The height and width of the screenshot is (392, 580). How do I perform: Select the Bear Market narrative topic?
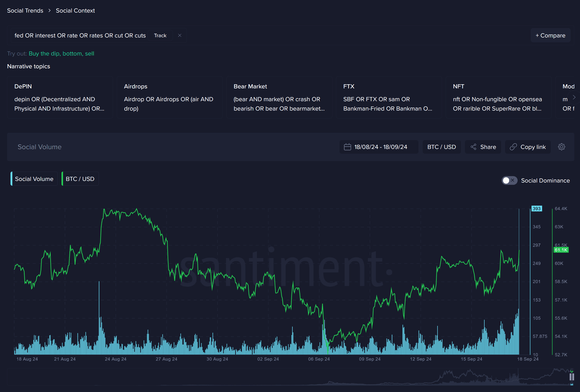click(279, 97)
